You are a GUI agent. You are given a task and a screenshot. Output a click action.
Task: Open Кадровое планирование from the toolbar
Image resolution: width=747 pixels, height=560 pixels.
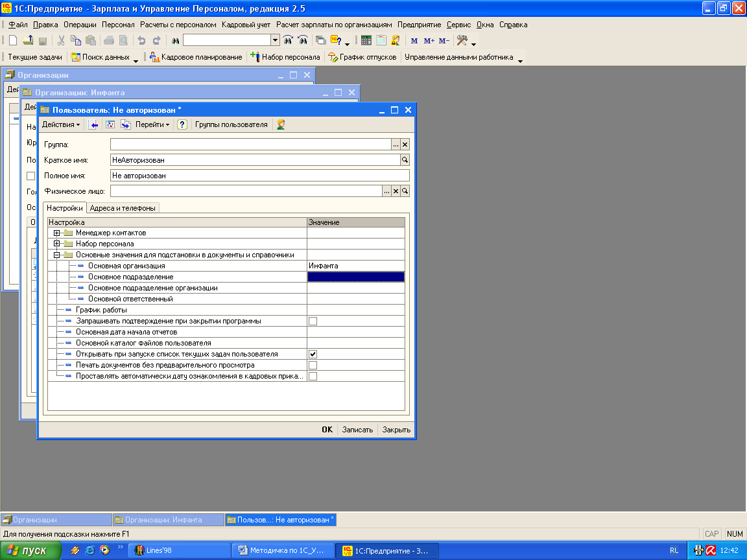point(196,57)
